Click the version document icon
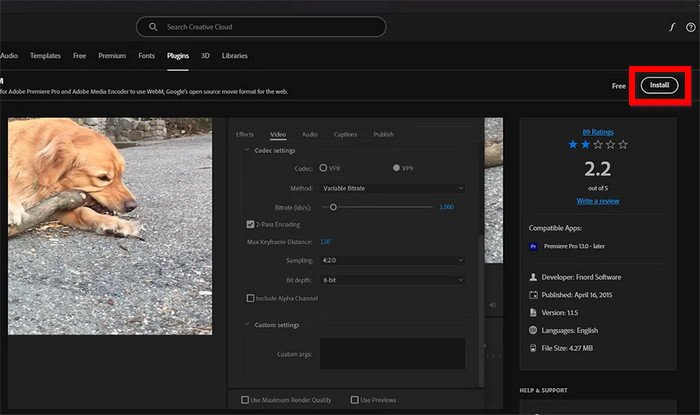The image size is (700, 415). pyautogui.click(x=533, y=313)
